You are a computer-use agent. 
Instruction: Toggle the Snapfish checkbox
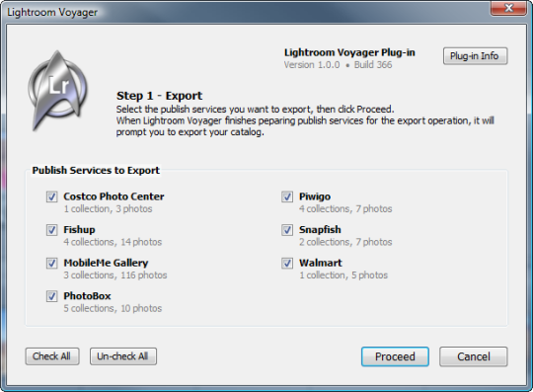pyautogui.click(x=287, y=230)
